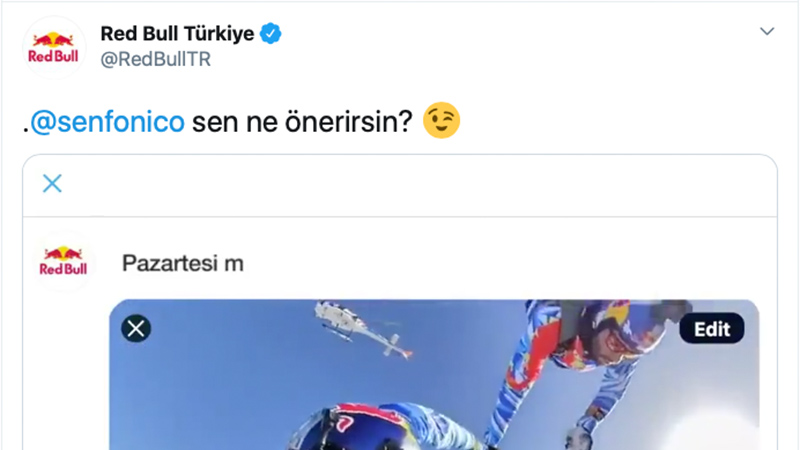
Task: Click the Edit button on the image
Action: [x=712, y=329]
